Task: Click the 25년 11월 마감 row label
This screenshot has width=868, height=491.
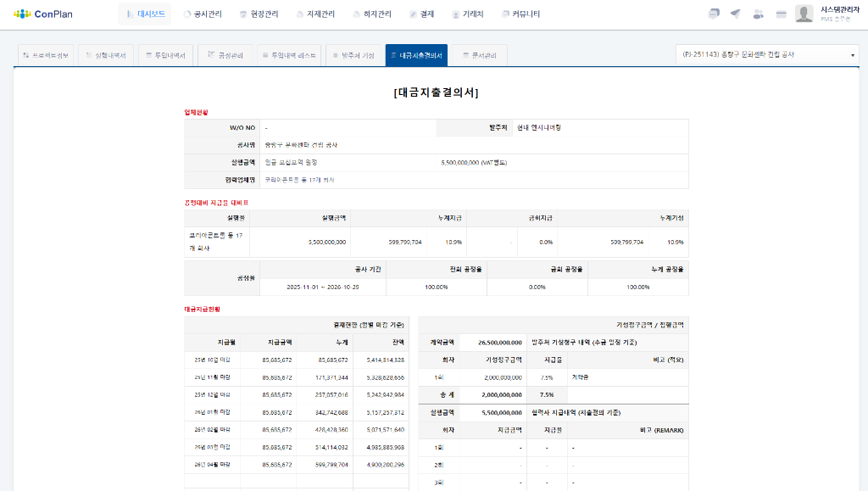Action: point(213,377)
